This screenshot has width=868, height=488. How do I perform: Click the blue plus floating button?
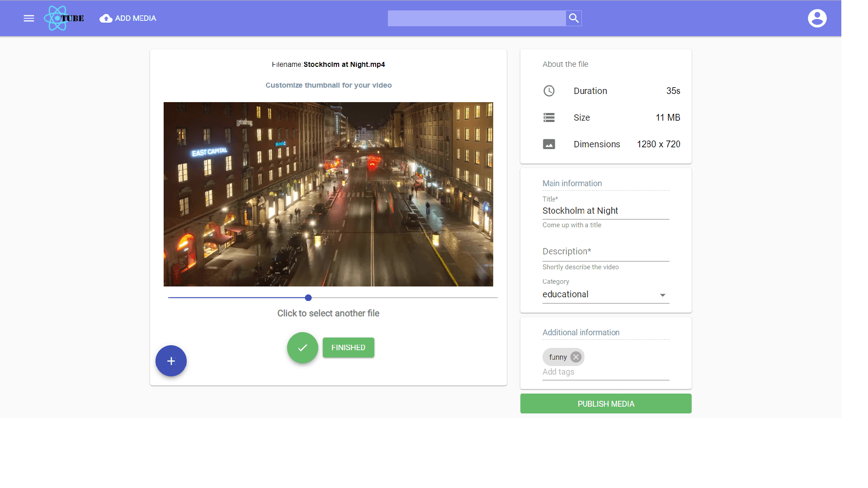(171, 361)
